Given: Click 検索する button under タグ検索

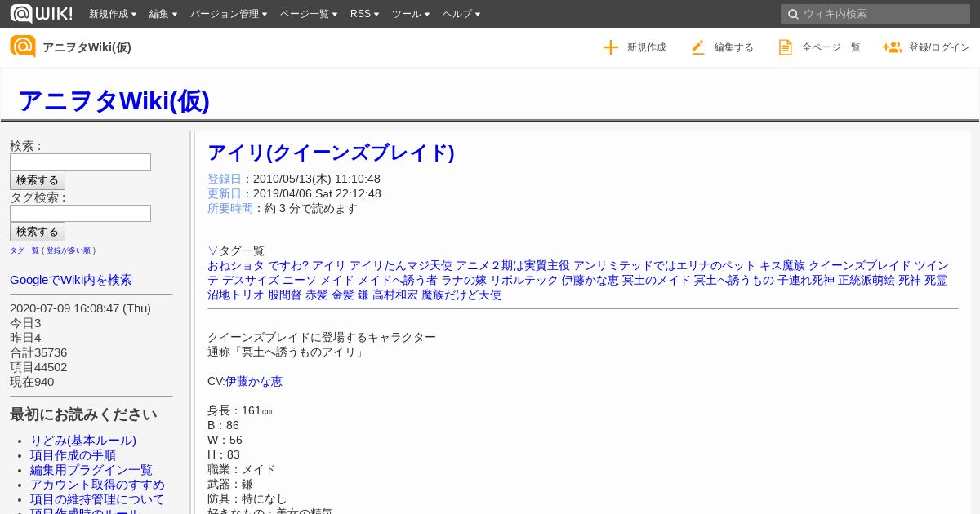Looking at the screenshot, I should click(38, 232).
